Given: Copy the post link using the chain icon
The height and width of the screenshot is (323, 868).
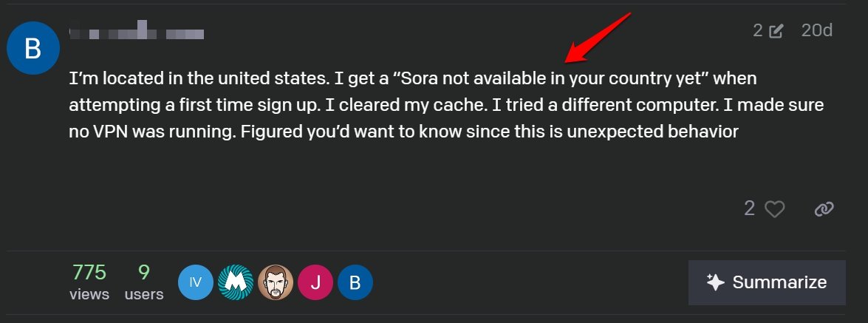Looking at the screenshot, I should click(824, 209).
